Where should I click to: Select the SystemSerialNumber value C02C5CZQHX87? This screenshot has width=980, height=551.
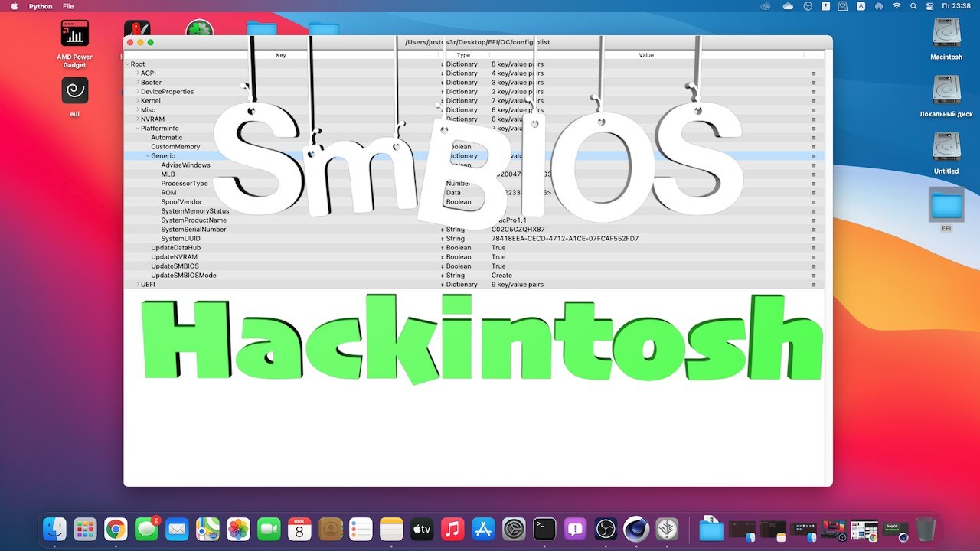click(518, 230)
